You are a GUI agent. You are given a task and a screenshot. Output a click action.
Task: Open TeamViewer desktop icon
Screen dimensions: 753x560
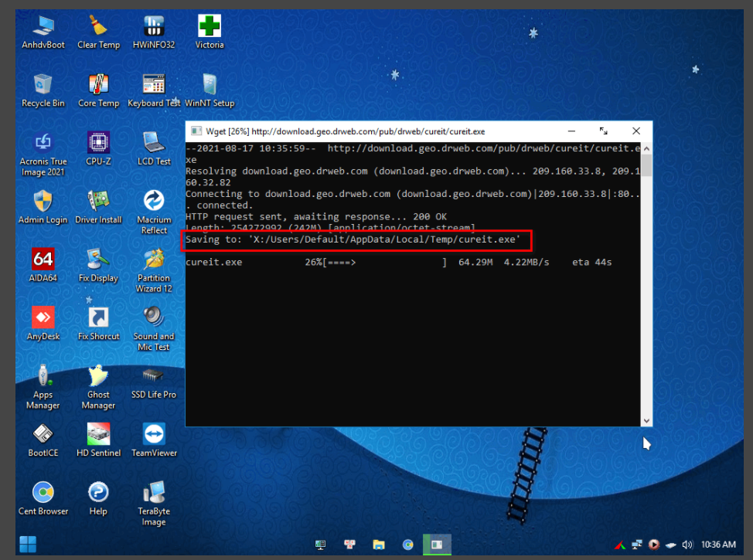154,440
